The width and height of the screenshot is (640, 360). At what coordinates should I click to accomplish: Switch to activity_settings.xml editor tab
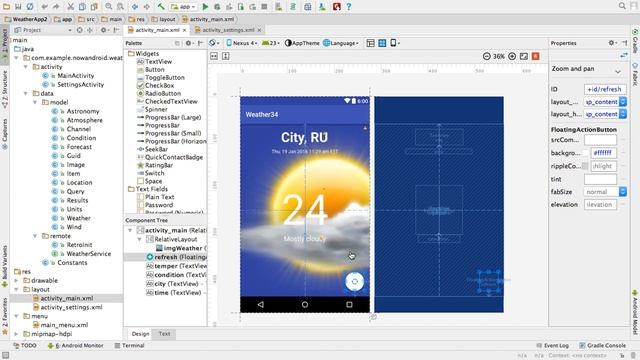(228, 30)
